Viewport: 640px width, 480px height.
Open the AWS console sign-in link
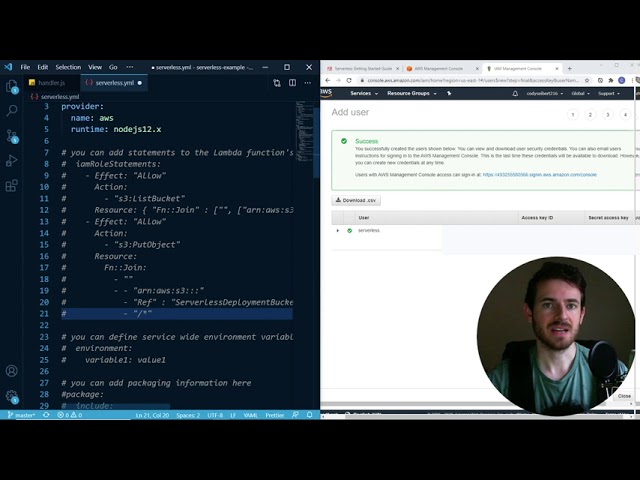539,175
